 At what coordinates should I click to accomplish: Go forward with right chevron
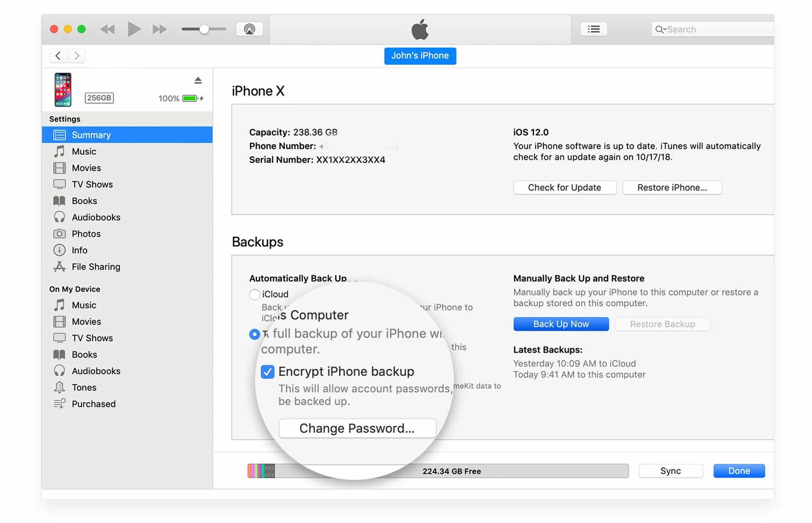pos(77,56)
